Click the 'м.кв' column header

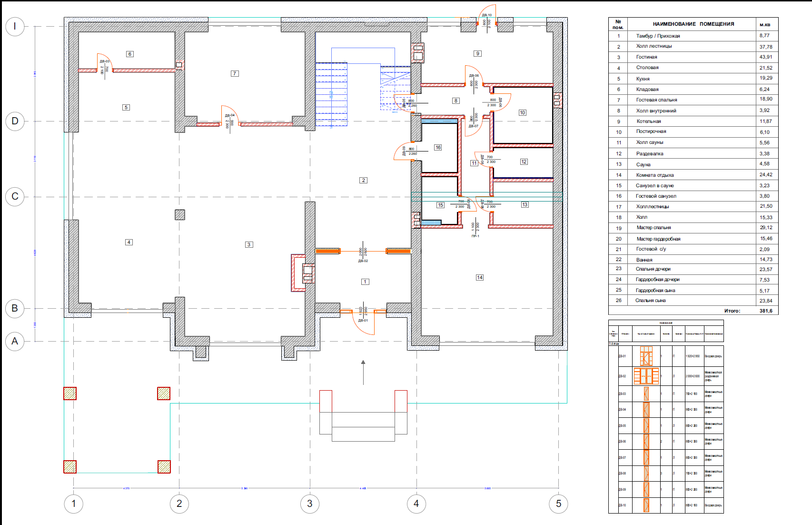[765, 24]
